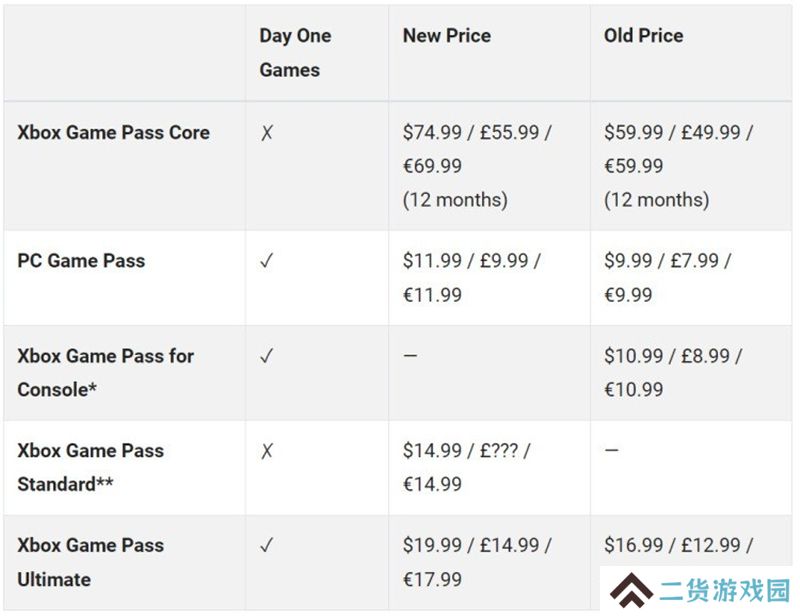
Task: Click the Xbox Game Pass for Console label
Action: (106, 373)
